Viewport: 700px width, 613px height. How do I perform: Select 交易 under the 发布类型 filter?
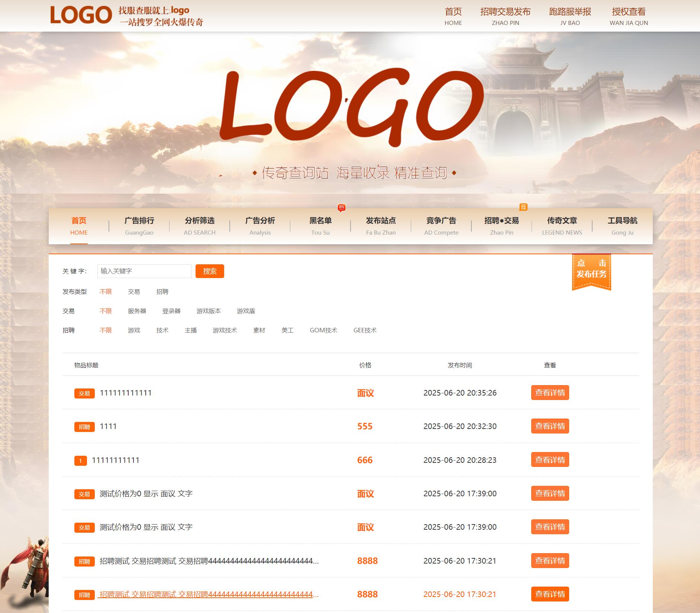[x=134, y=292]
